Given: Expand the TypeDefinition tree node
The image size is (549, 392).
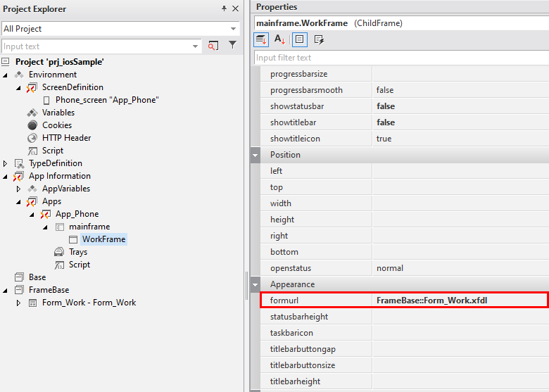Looking at the screenshot, I should click(x=6, y=163).
